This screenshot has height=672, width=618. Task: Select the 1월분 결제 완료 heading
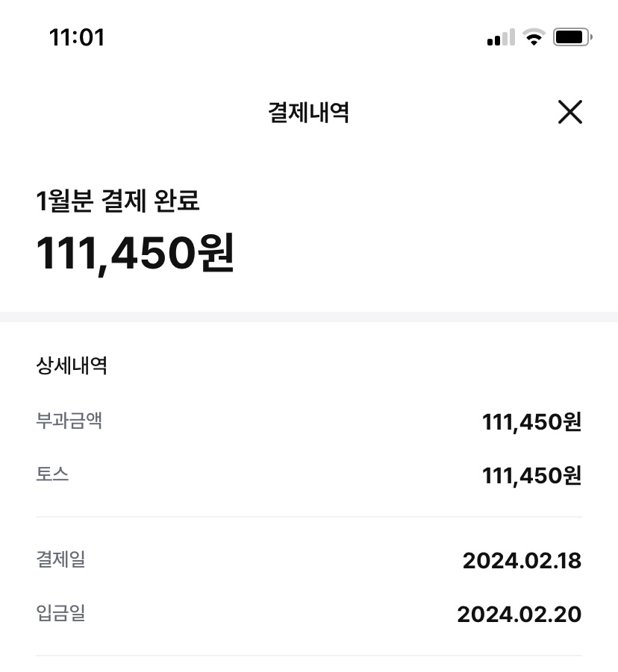tap(118, 201)
